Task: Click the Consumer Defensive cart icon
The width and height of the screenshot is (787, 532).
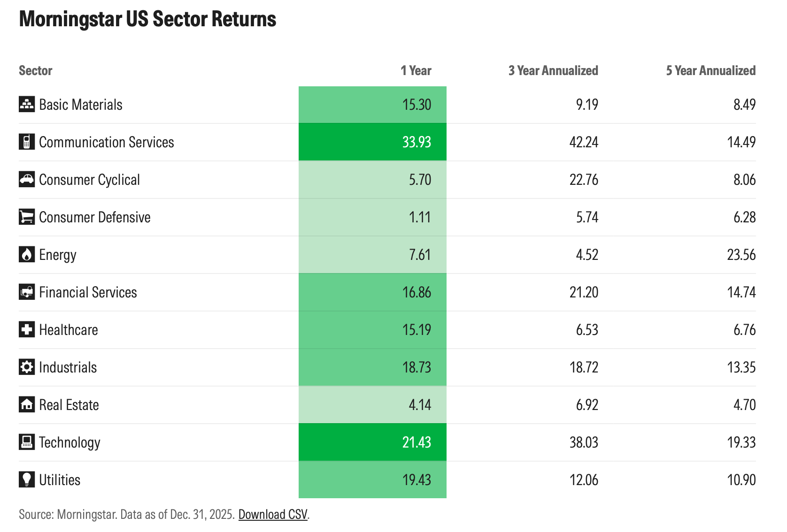Action: (27, 217)
